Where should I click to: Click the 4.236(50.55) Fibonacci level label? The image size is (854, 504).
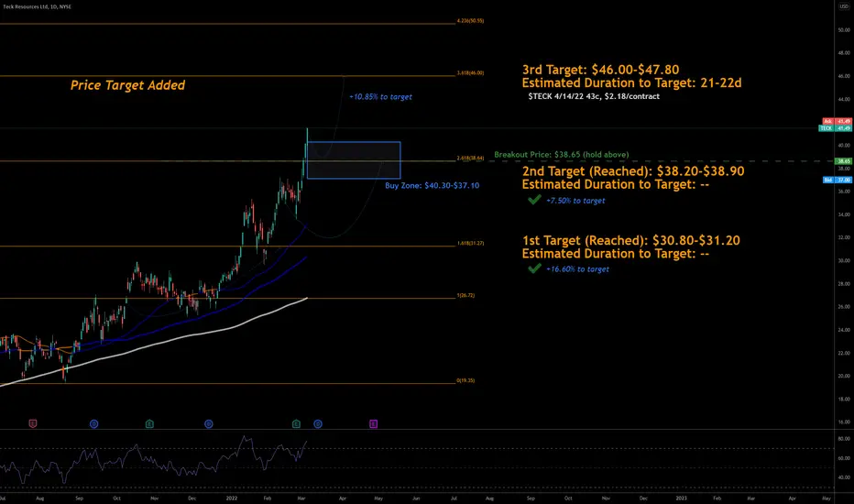[470, 21]
